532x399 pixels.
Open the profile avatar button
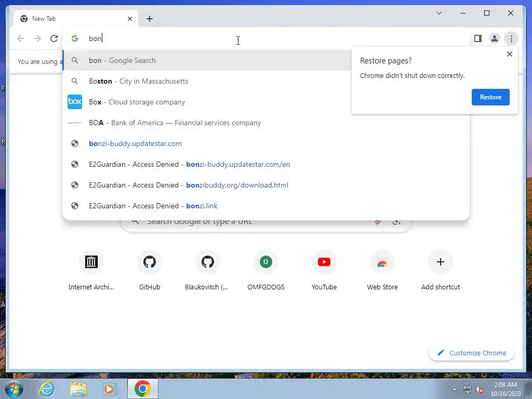[x=495, y=38]
